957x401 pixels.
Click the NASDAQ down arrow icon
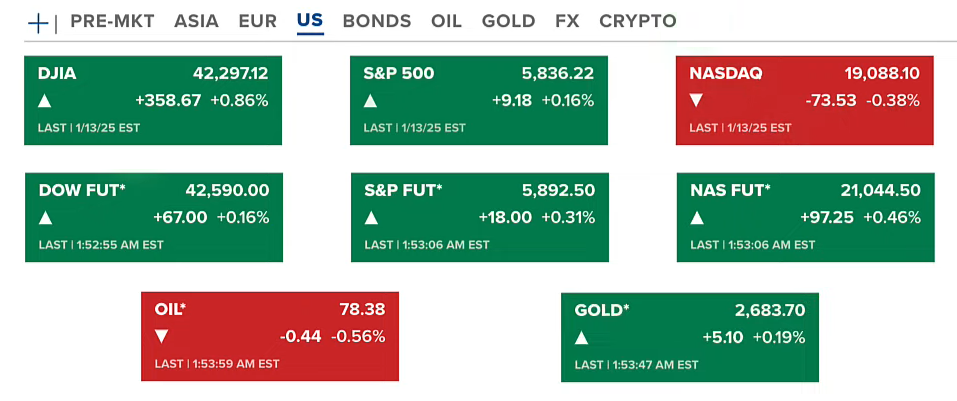697,101
